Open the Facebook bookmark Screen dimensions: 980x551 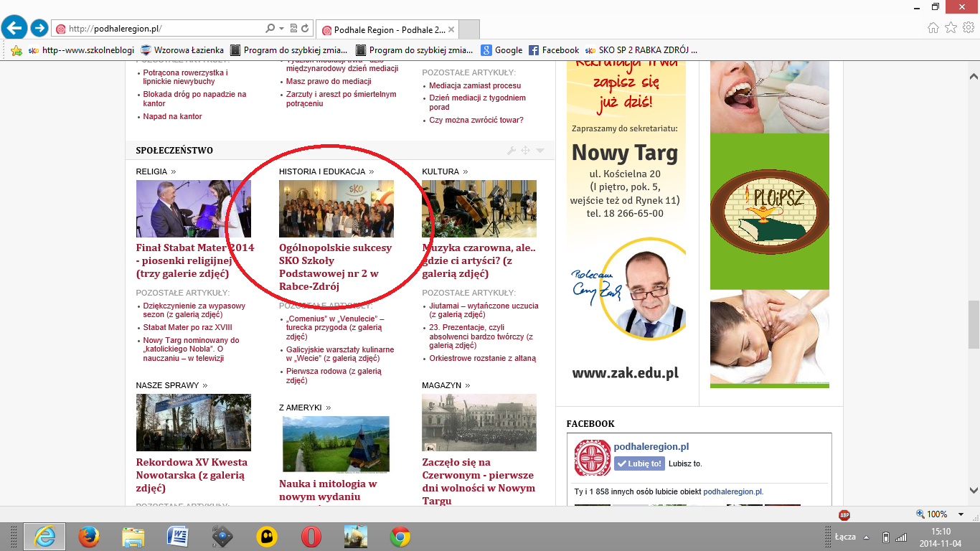[x=554, y=50]
